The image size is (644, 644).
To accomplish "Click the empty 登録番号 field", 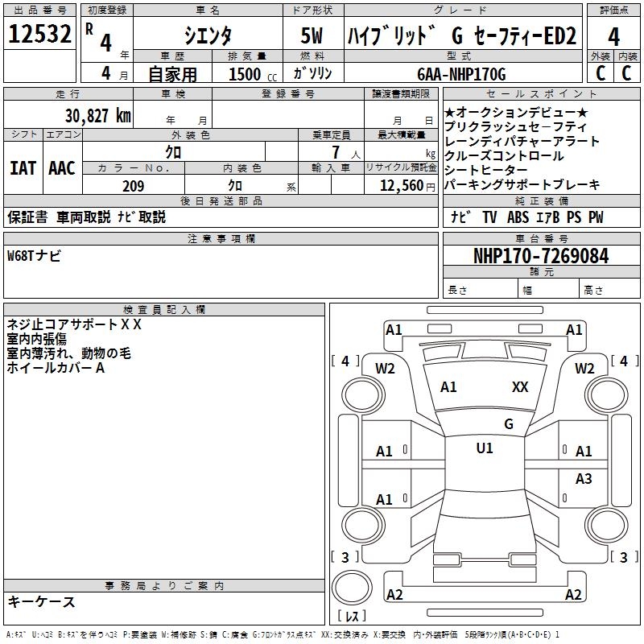I will tap(288, 114).
